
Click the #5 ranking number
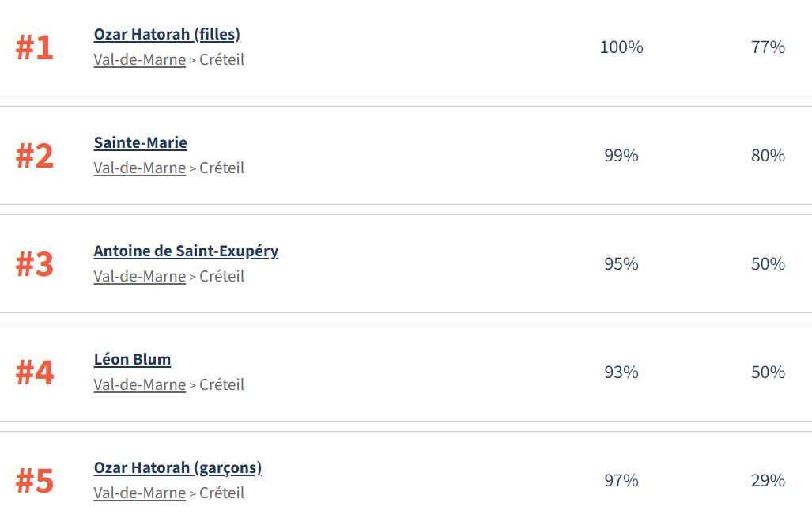click(35, 482)
